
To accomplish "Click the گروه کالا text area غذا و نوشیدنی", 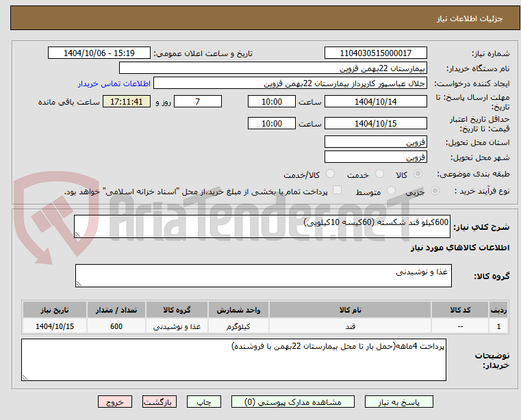I will click(264, 276).
